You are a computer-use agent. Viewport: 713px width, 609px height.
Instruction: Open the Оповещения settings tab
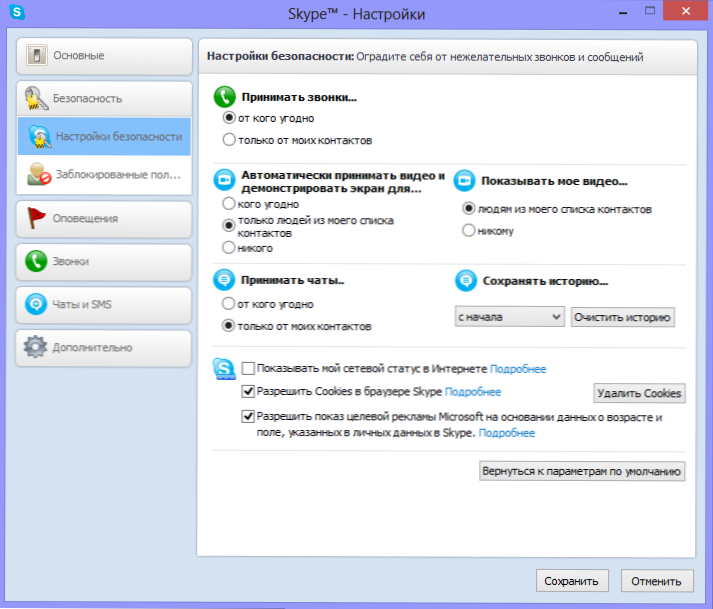[x=104, y=219]
